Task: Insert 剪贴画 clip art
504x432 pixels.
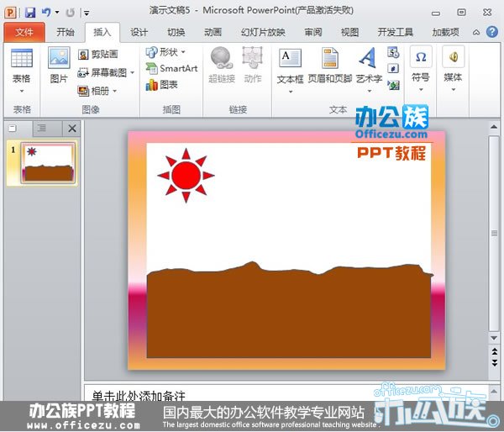Action: [x=98, y=54]
